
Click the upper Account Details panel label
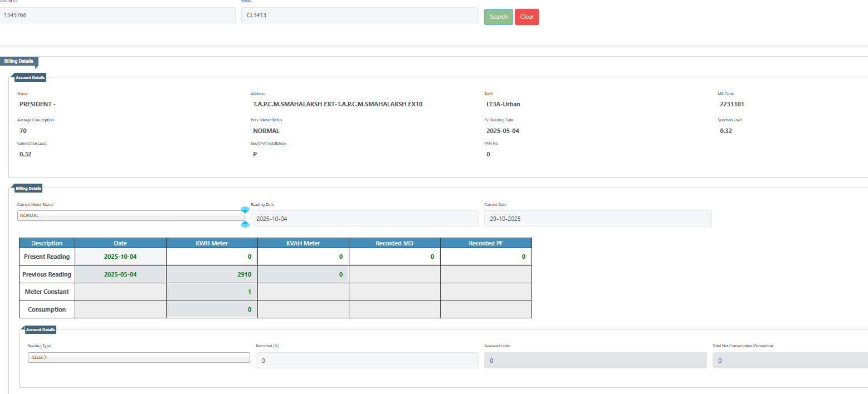click(31, 77)
